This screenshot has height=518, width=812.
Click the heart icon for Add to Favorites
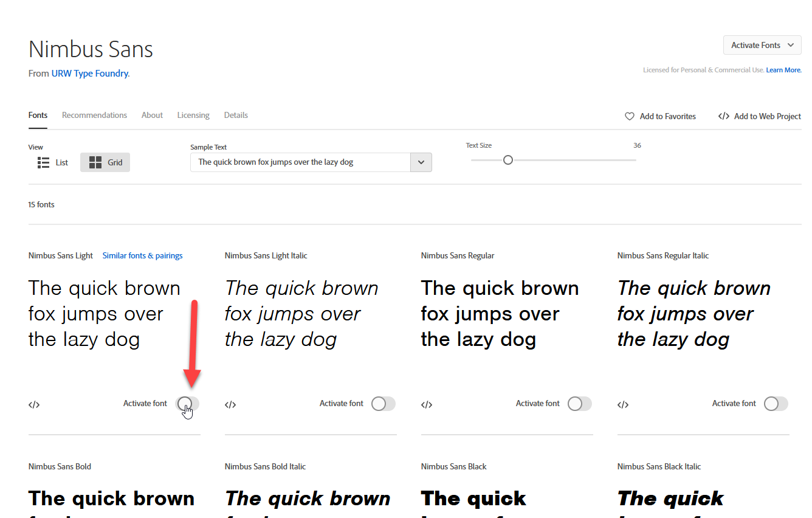click(x=630, y=116)
